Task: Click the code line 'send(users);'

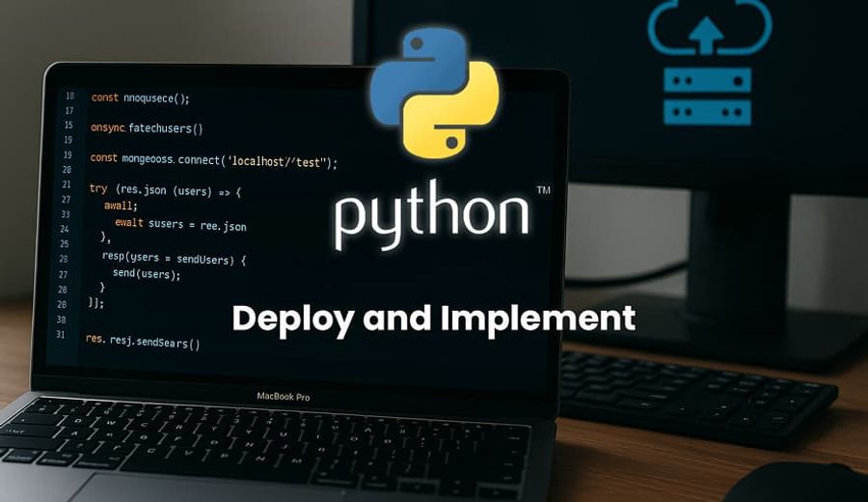Action: click(147, 274)
